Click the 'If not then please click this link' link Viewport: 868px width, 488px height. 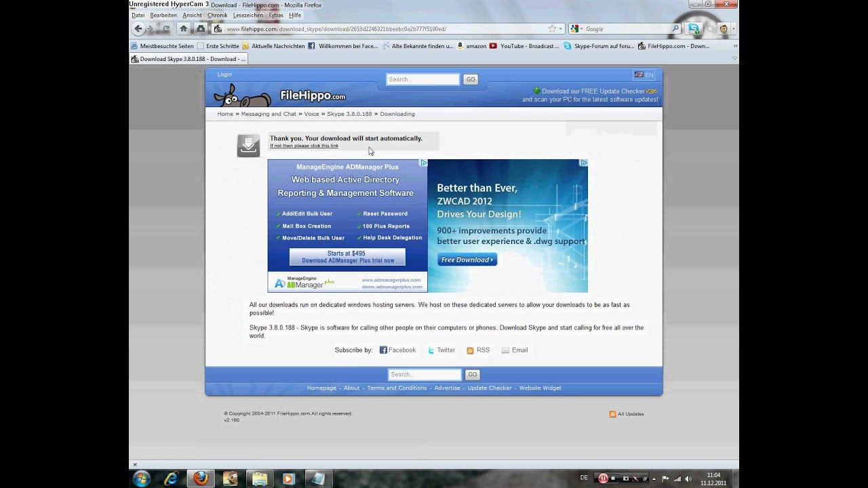(x=304, y=146)
